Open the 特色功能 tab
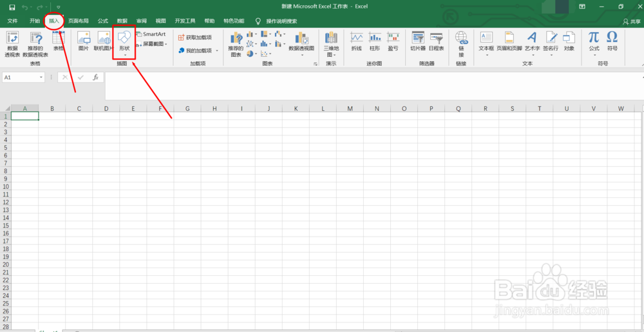The image size is (644, 332). point(234,21)
